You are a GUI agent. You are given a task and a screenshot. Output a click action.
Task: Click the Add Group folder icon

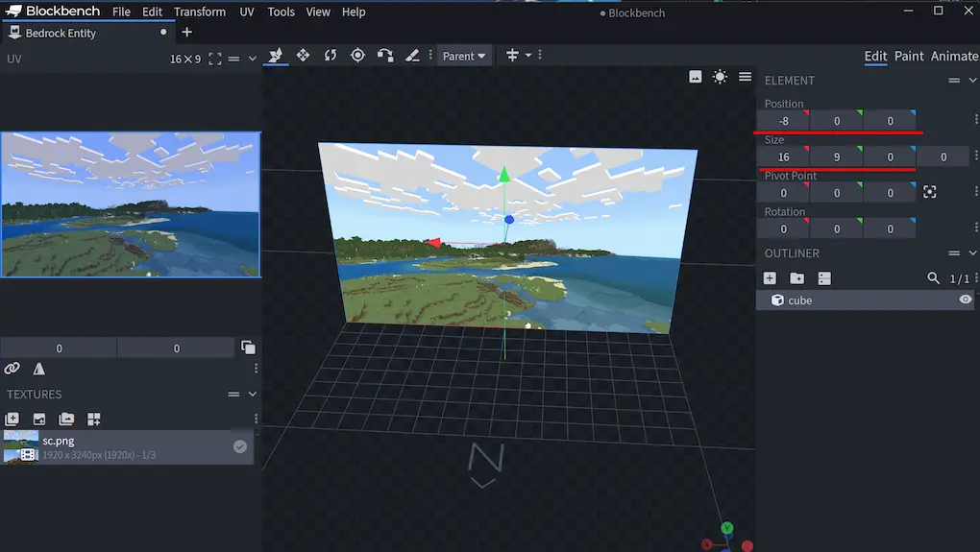[x=796, y=278]
